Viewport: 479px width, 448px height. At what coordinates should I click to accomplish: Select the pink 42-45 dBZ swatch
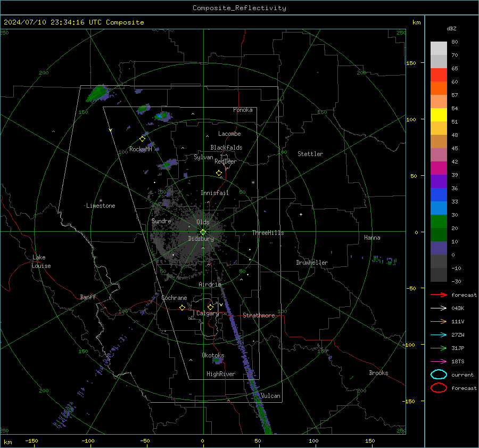tap(439, 155)
